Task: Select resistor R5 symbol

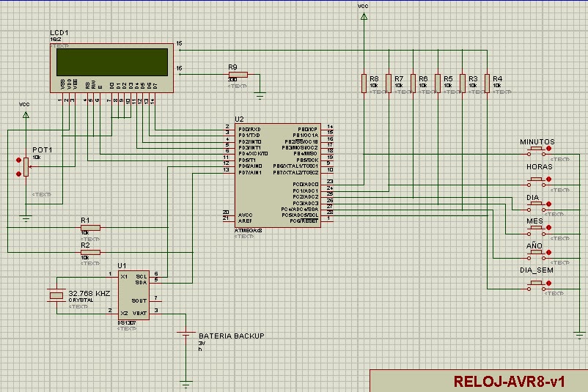Action: (438, 84)
